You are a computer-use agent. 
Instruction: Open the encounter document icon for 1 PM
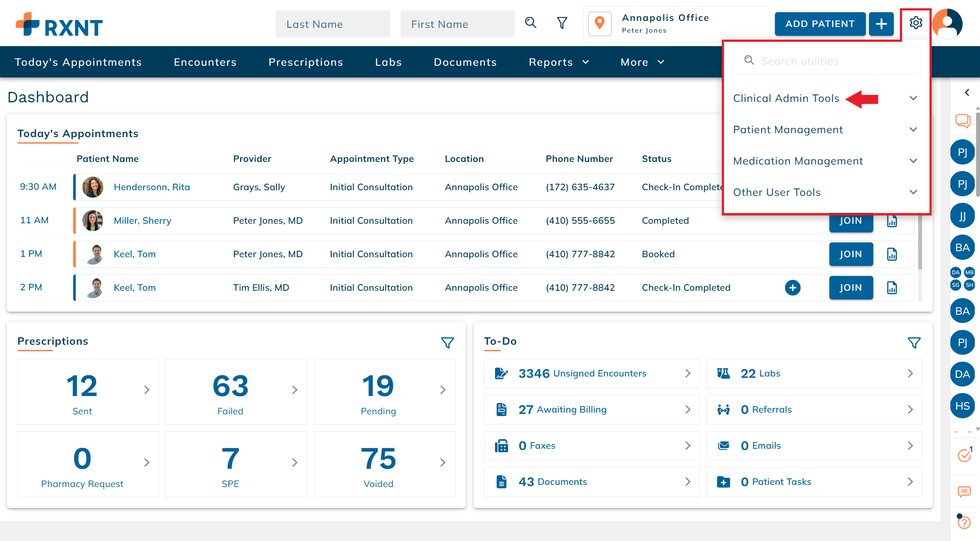892,254
